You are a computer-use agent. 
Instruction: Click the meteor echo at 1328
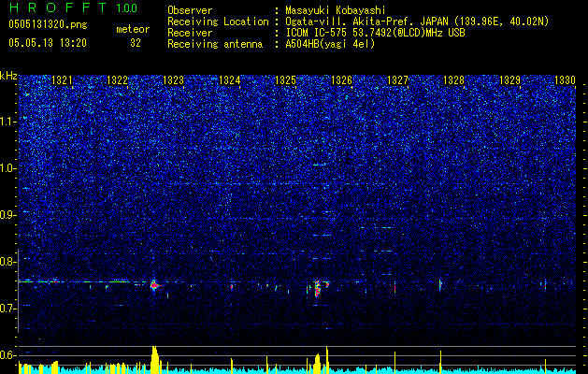440,285
